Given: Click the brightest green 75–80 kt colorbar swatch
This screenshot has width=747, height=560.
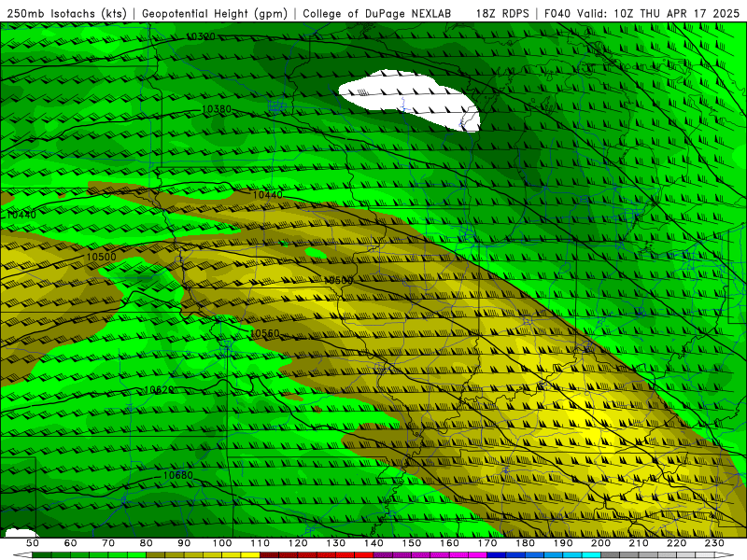Looking at the screenshot, I should click(136, 554).
